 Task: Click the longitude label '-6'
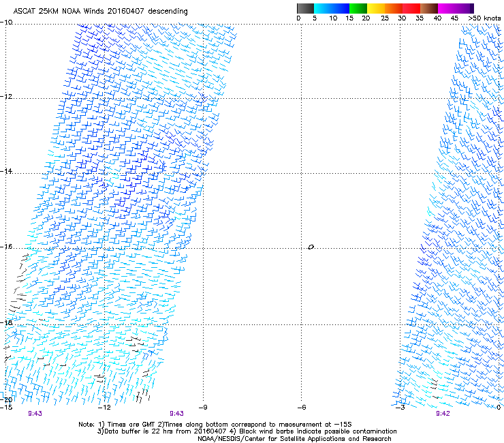click(x=302, y=408)
